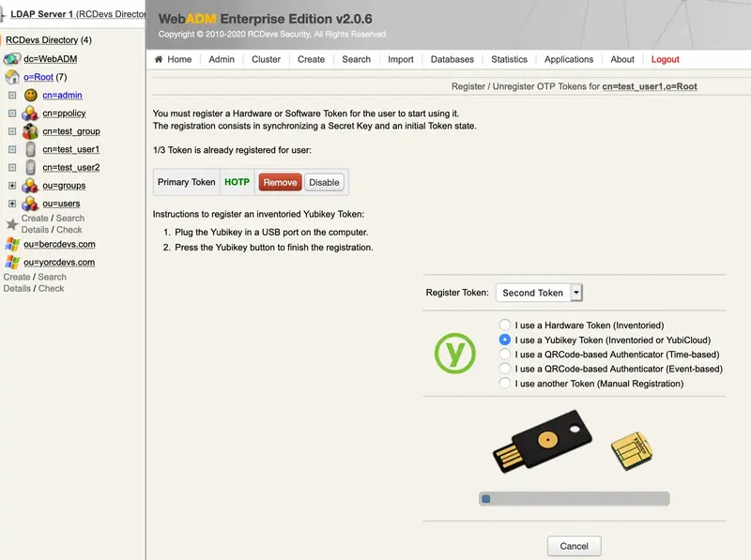Screen dimensions: 751x560
Task: Expand the ou=users tree node
Action: pyautogui.click(x=12, y=204)
